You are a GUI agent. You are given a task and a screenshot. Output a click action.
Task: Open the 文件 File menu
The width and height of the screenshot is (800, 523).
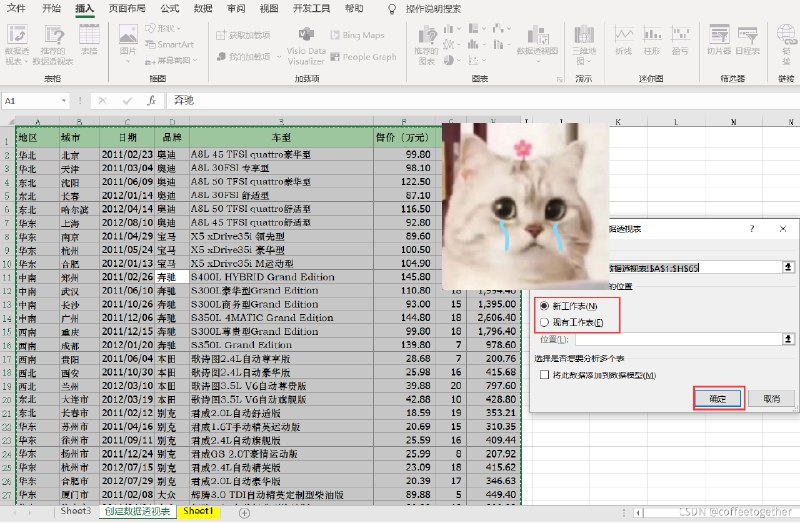pos(16,9)
